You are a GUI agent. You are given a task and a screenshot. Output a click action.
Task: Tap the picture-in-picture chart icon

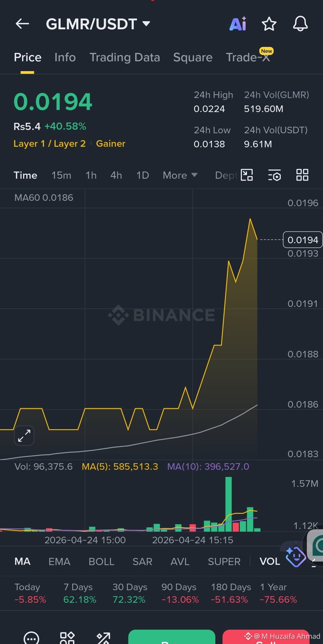pos(247,175)
